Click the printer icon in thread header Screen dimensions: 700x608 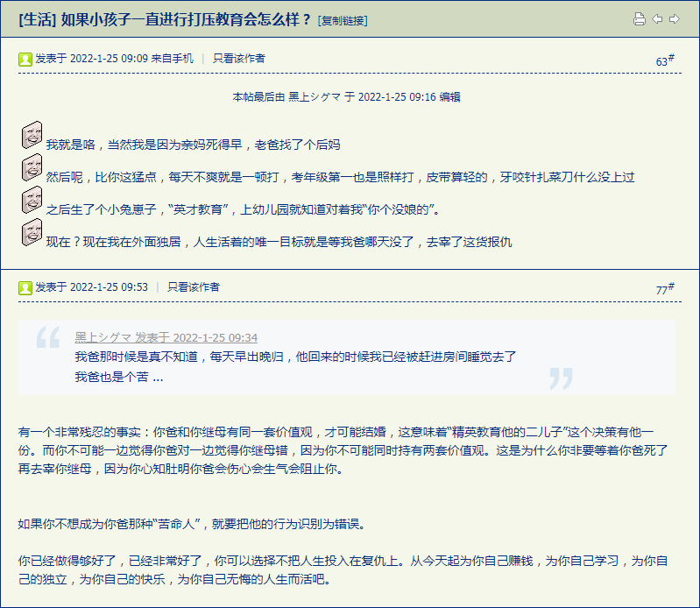click(x=640, y=18)
